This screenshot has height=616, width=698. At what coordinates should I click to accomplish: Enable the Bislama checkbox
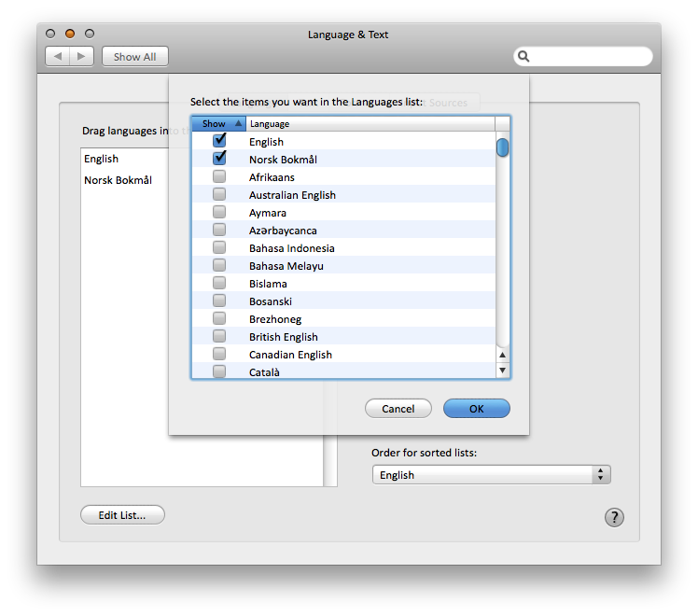point(219,283)
